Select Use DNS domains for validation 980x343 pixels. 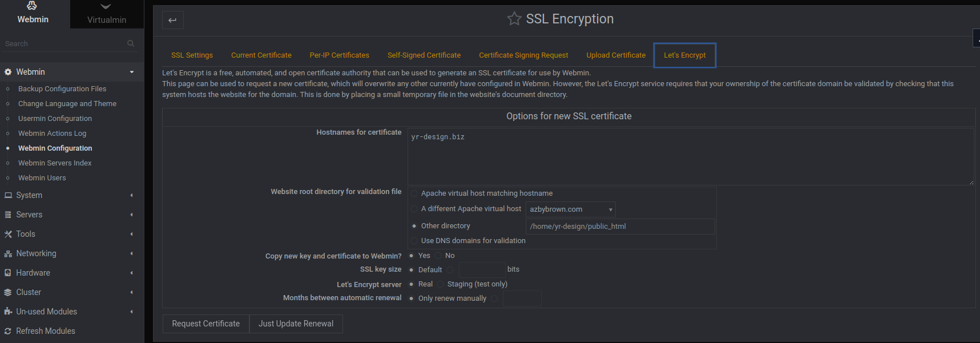[x=414, y=241]
